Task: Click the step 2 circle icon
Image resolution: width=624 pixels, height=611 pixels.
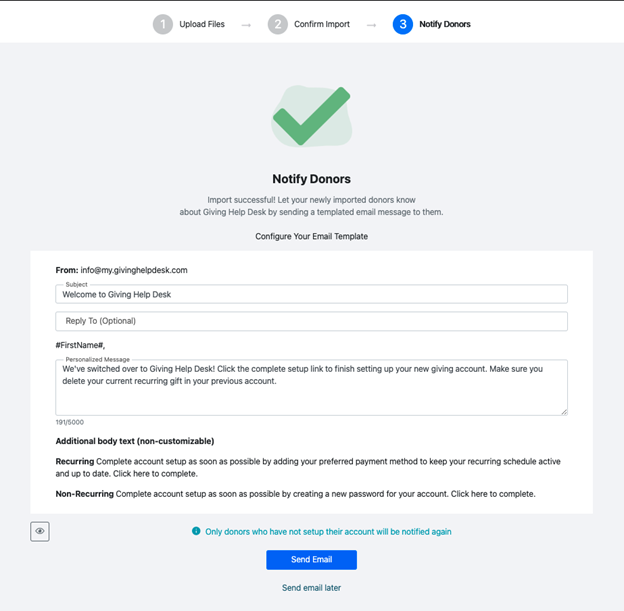Action: [278, 24]
